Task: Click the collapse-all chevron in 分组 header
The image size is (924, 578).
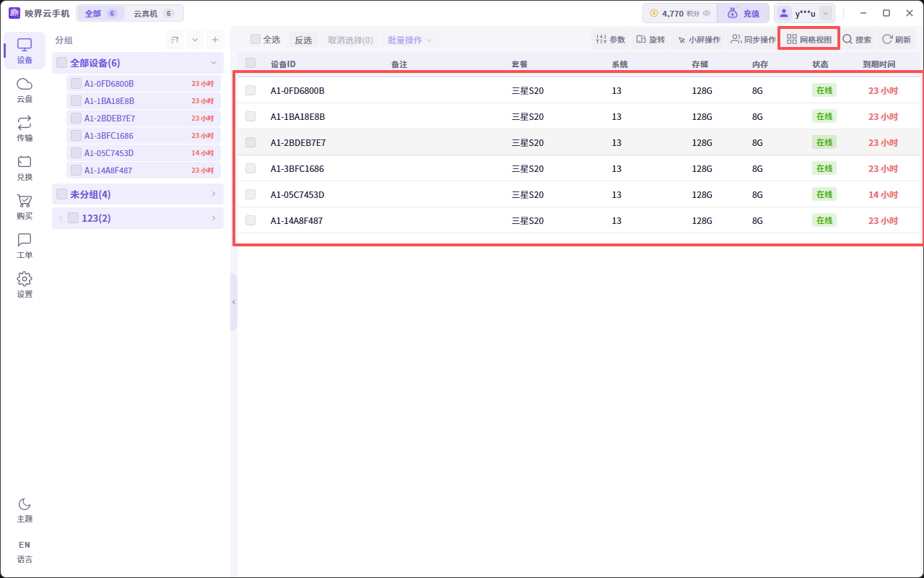Action: pos(194,40)
